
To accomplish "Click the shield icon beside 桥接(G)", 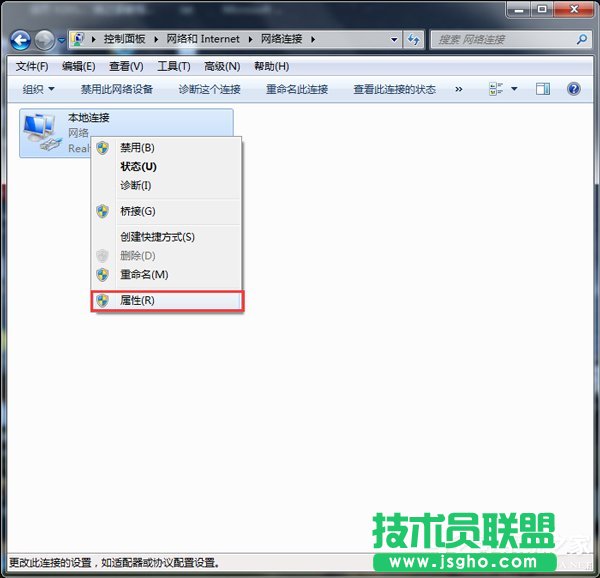I will 103,211.
